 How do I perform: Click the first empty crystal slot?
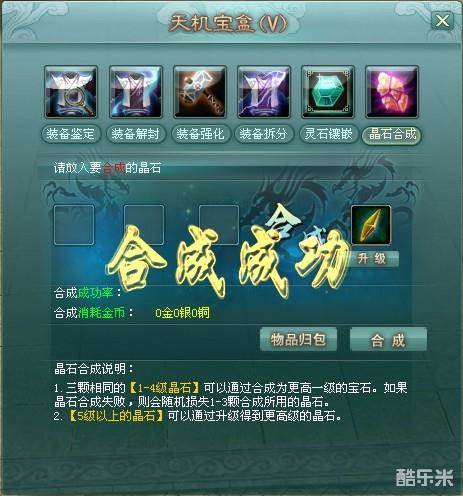pyautogui.click(x=74, y=225)
